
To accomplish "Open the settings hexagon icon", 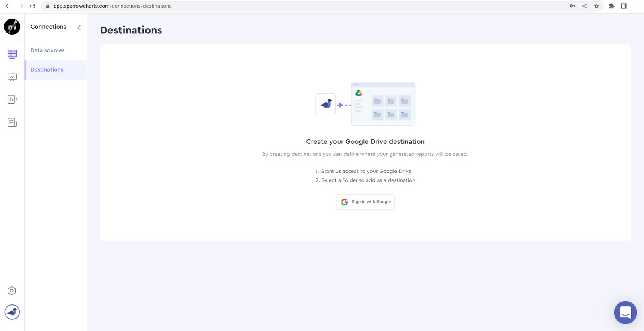I will [12, 291].
